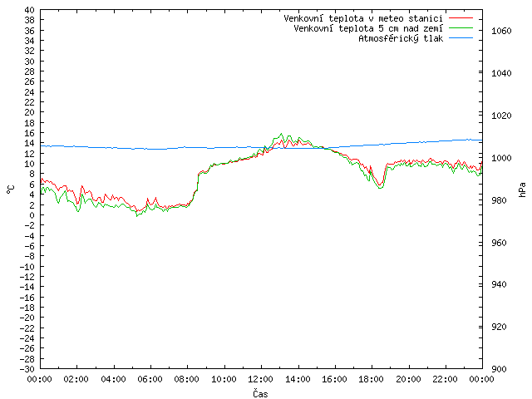Click the 12:00 time label

261,379
